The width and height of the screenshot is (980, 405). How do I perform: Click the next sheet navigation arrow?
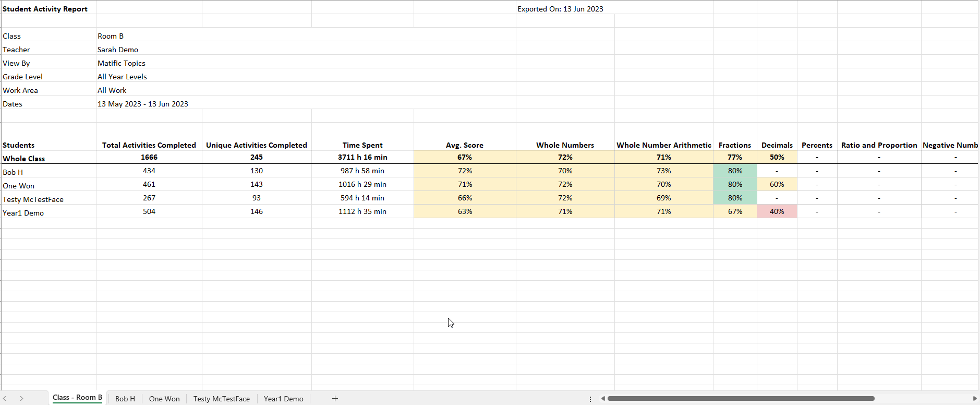pos(21,399)
